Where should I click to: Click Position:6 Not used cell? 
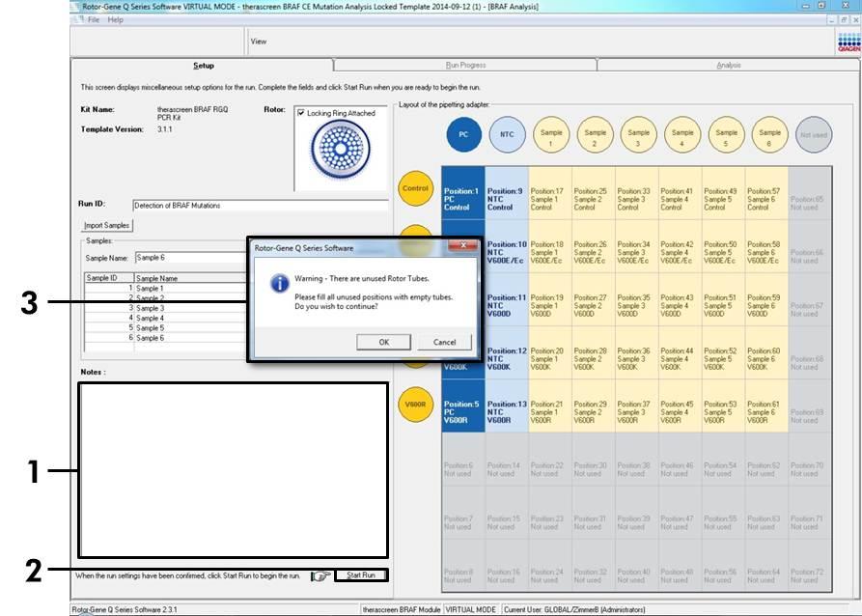click(x=463, y=460)
